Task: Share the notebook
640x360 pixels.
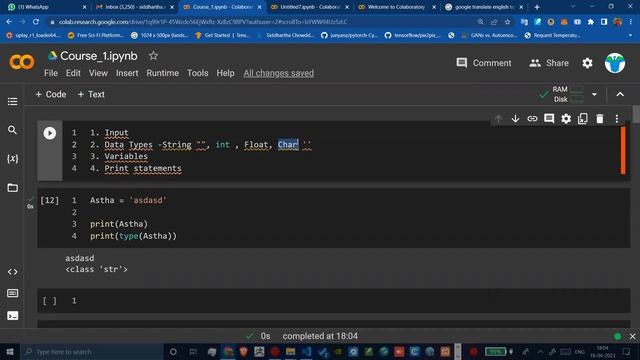Action: click(x=549, y=63)
